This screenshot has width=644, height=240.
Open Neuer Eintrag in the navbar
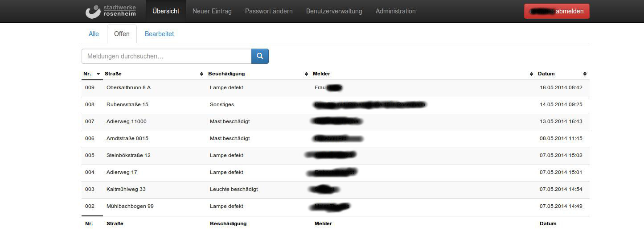[x=212, y=11]
